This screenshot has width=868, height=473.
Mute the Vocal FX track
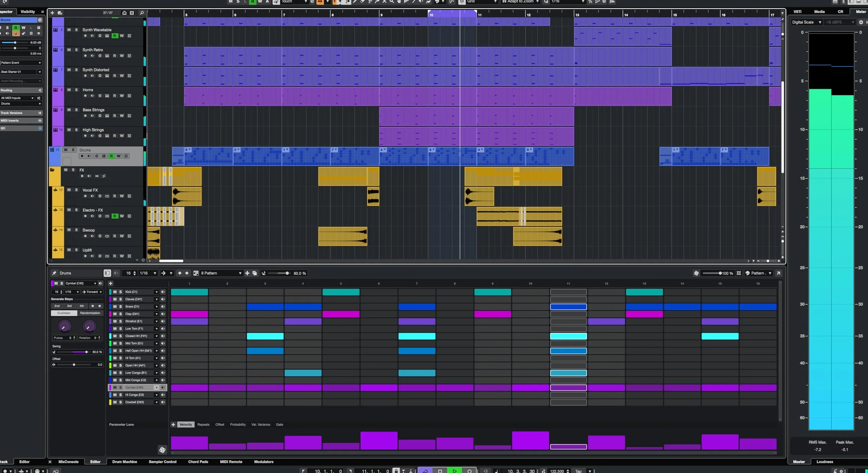point(69,190)
